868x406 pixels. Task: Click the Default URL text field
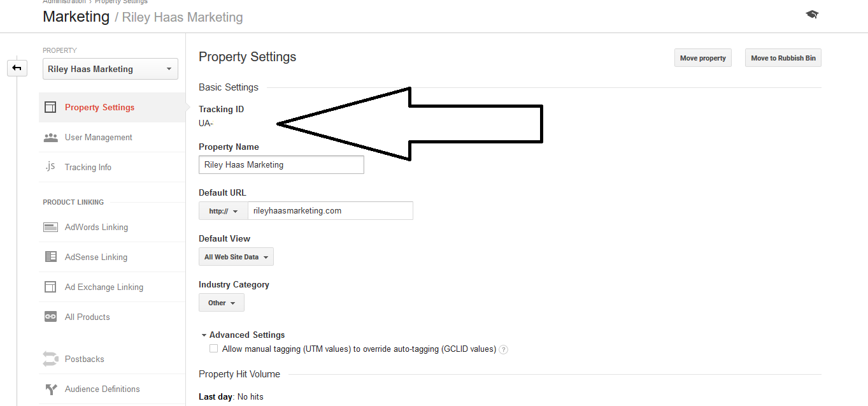(331, 211)
